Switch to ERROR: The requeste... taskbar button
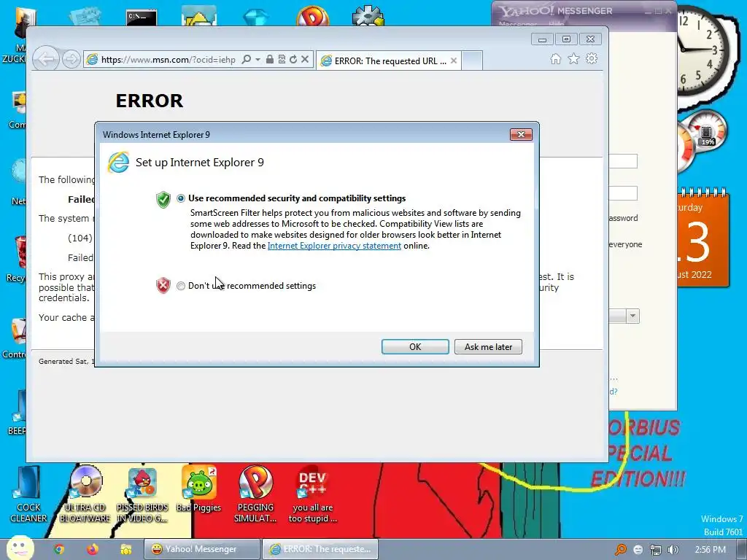This screenshot has width=747, height=560. (320, 549)
